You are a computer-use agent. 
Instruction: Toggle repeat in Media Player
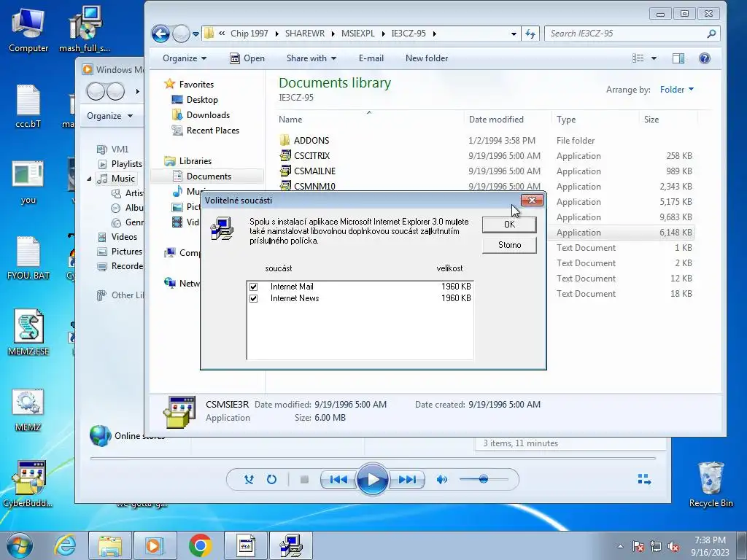[271, 480]
